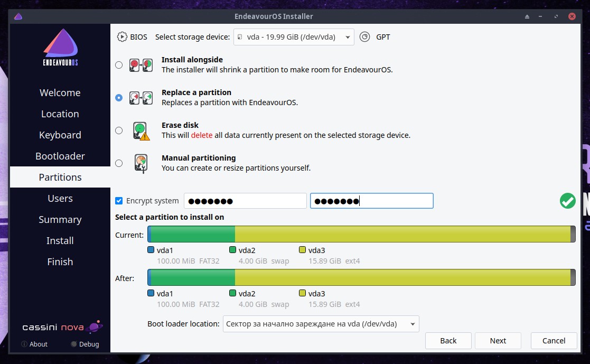Select the Finish step in the sidebar
590x364 pixels.
pos(60,261)
